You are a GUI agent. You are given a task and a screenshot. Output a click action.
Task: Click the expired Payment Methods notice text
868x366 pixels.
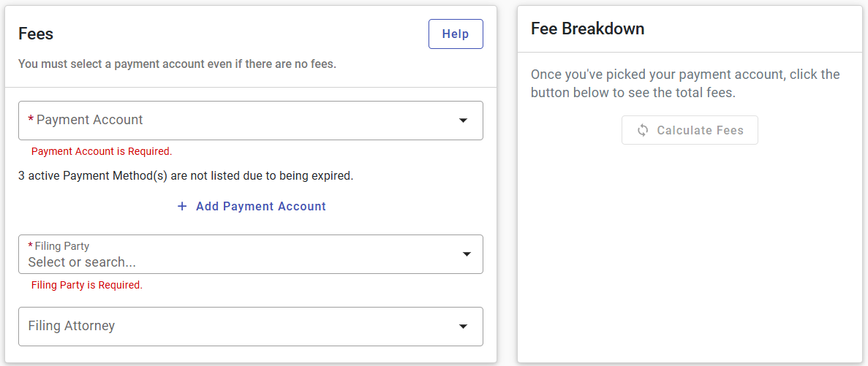click(186, 176)
